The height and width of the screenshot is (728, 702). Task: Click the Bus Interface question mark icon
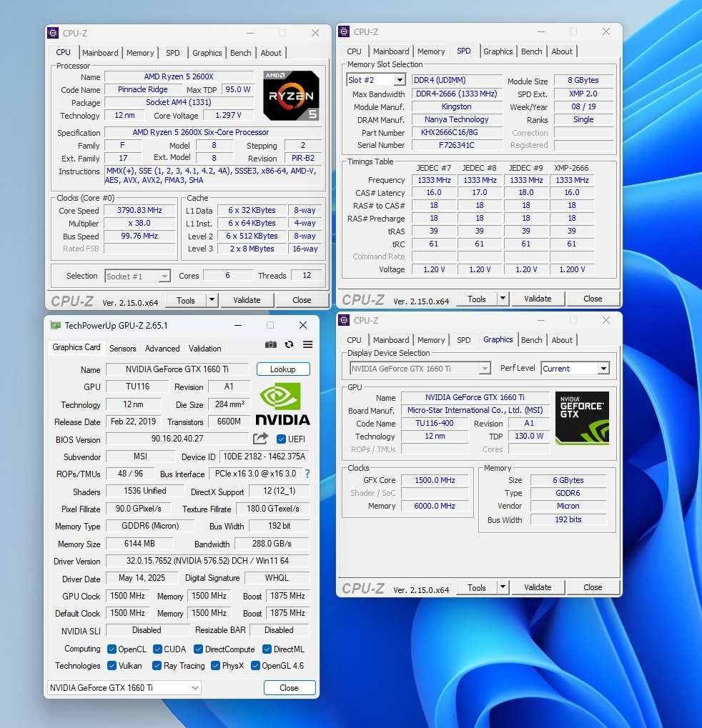[x=307, y=474]
